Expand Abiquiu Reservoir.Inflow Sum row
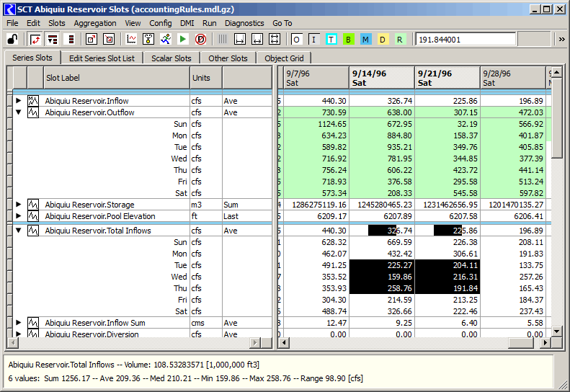570x392 pixels. (x=18, y=323)
